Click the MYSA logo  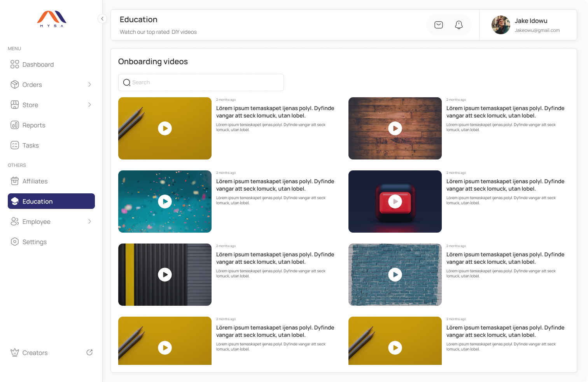click(x=52, y=19)
